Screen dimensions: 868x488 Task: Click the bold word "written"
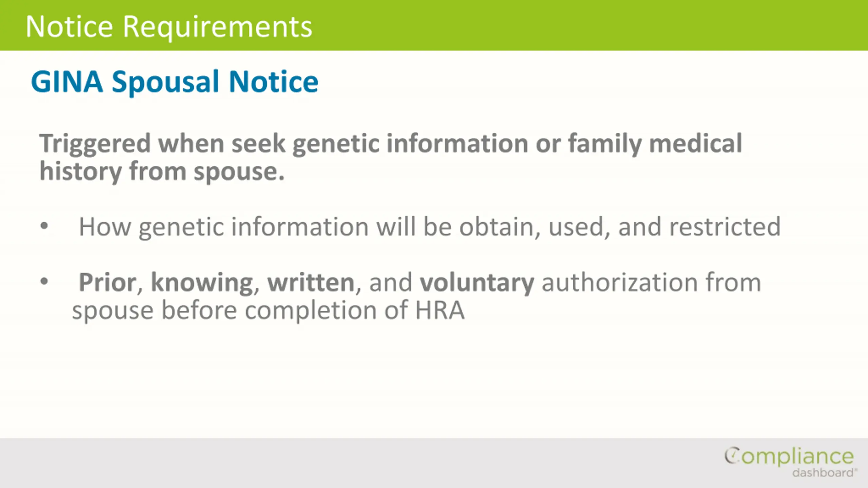(x=311, y=282)
